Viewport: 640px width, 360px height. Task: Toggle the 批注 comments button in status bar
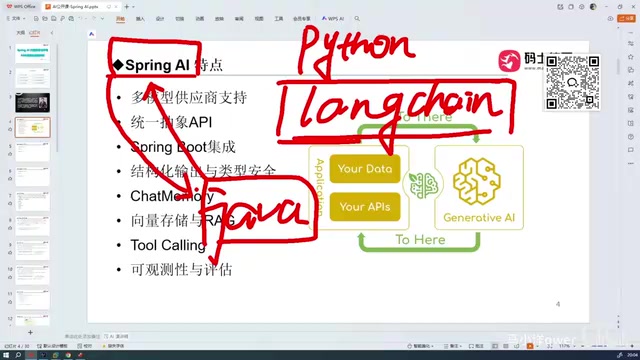coord(476,346)
